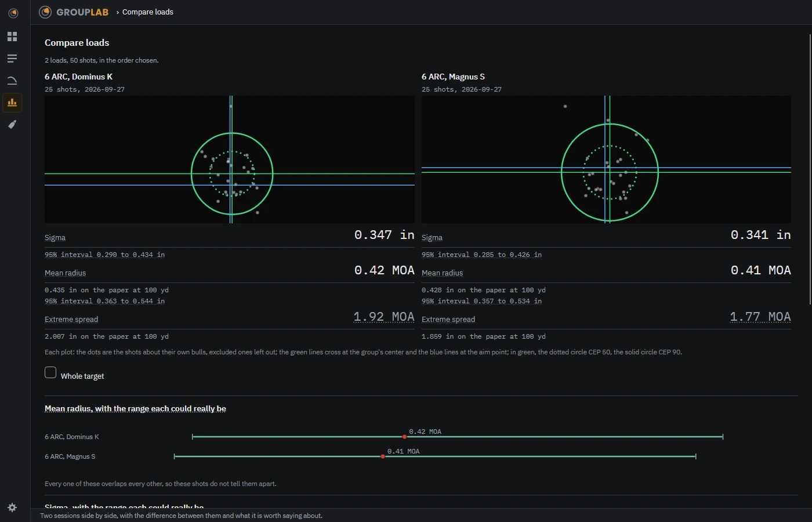
Task: Open settings gear in the sidebar
Action: pyautogui.click(x=12, y=507)
